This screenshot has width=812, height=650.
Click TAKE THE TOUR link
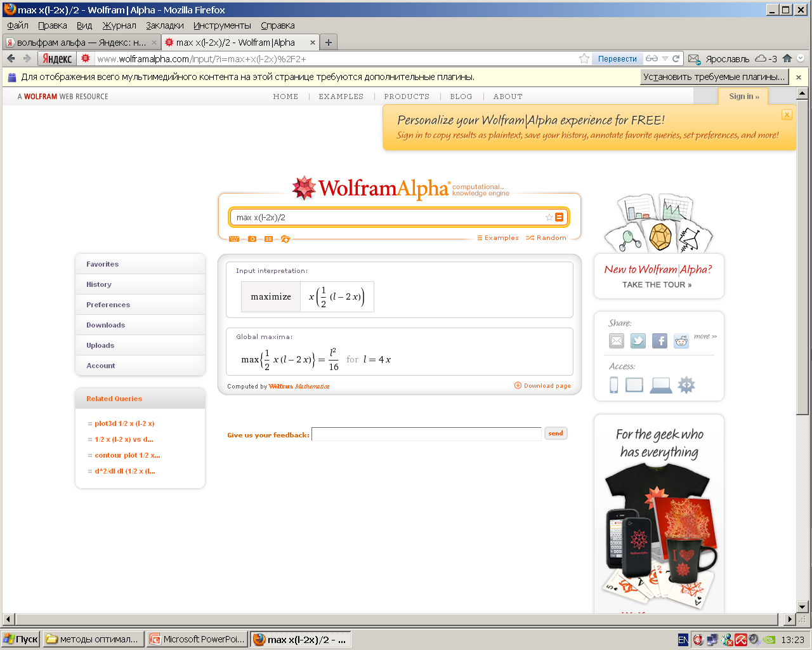click(657, 285)
